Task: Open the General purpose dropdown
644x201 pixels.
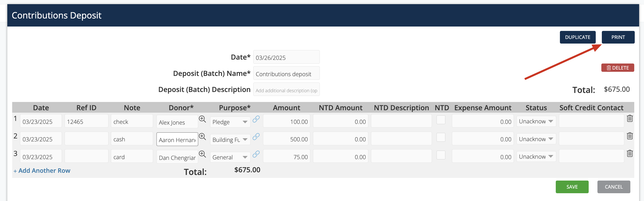Action: click(230, 157)
